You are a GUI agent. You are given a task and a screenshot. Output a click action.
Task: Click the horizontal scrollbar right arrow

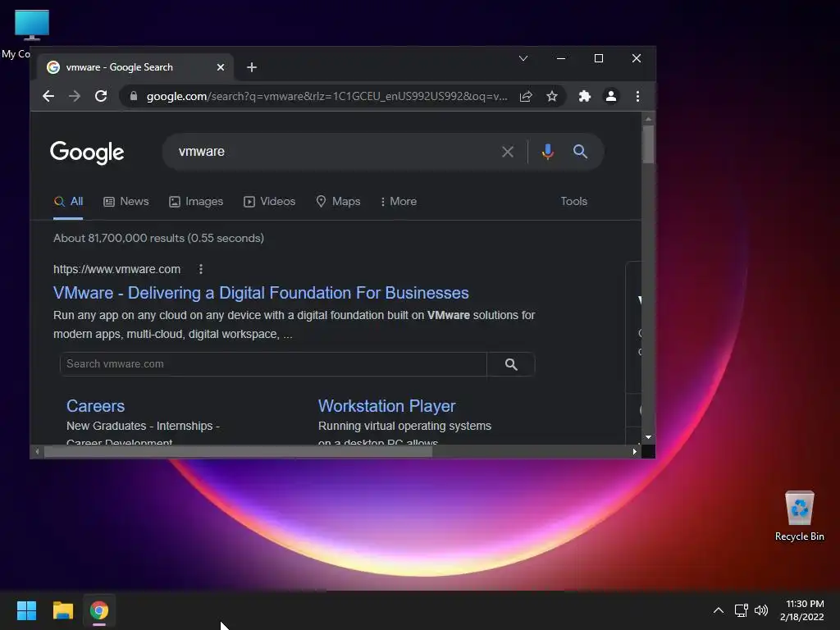pos(635,452)
